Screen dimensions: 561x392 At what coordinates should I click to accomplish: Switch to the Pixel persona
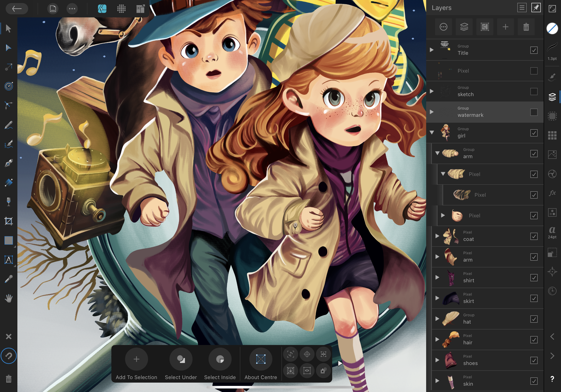121,9
